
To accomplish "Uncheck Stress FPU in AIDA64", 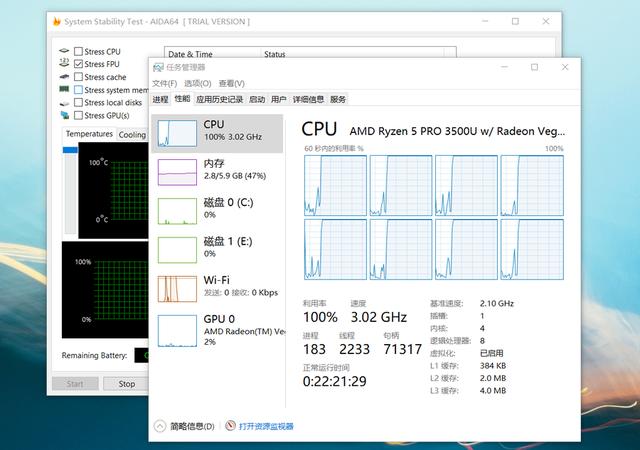I will 78,64.
